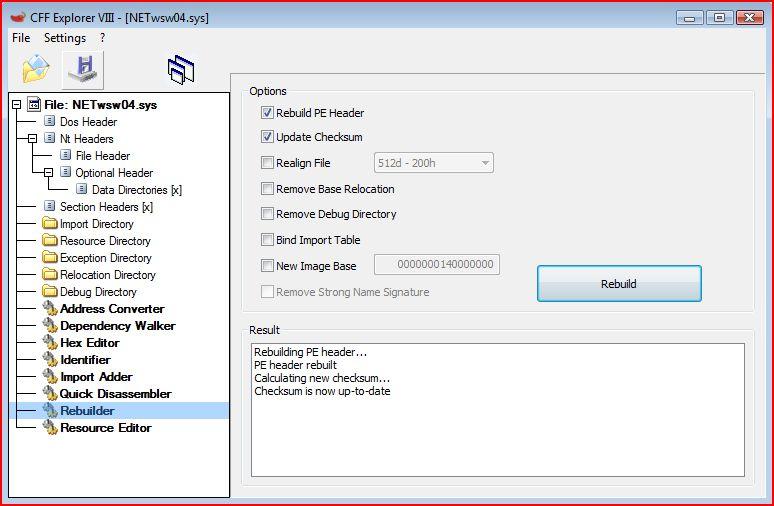
Task: Open Hex Editor tree item
Action: (90, 343)
